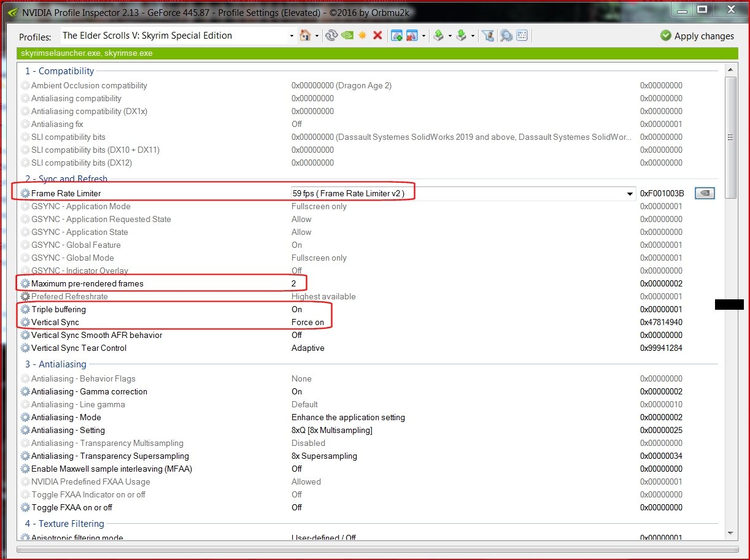The width and height of the screenshot is (750, 560).
Task: Click gear icon beside Prefered Refreshrate
Action: tap(25, 296)
